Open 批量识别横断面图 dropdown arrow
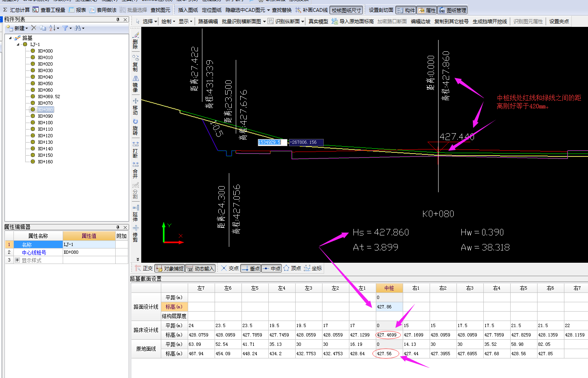 coord(264,22)
